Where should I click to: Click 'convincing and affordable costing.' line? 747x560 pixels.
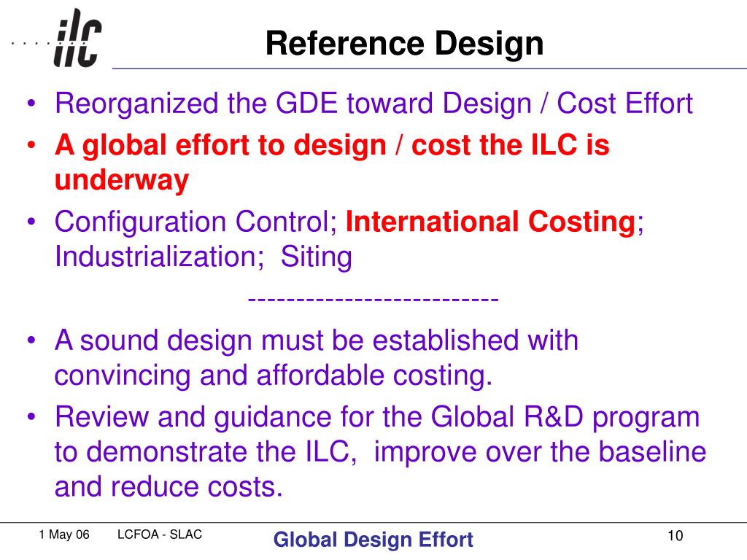[274, 376]
